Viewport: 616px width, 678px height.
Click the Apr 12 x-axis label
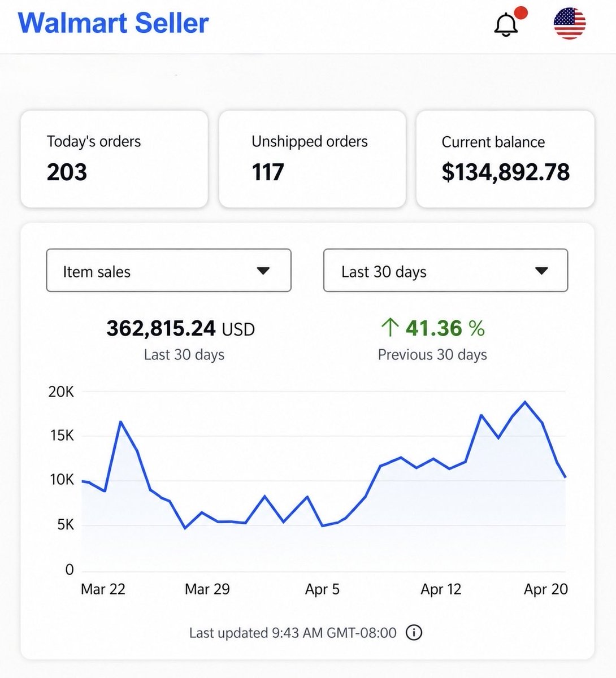(441, 589)
